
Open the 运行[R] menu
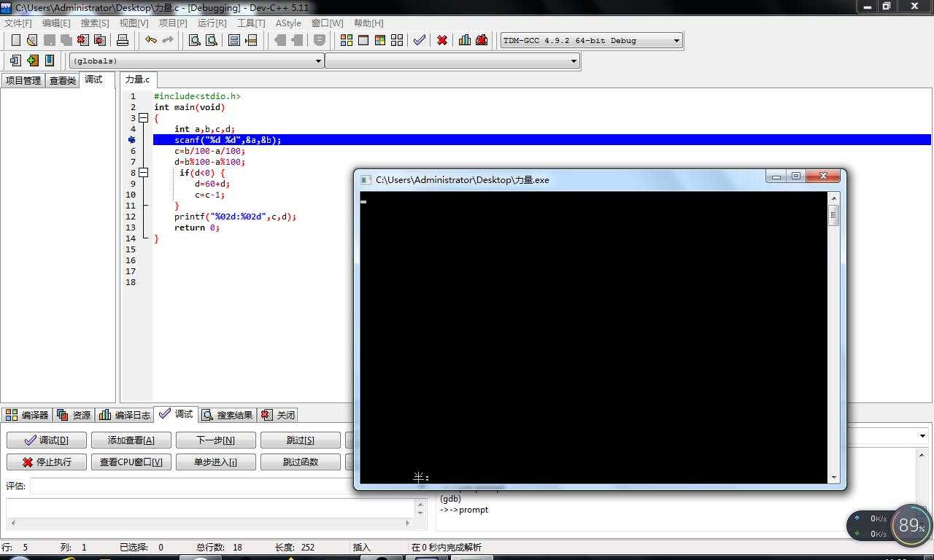point(212,23)
